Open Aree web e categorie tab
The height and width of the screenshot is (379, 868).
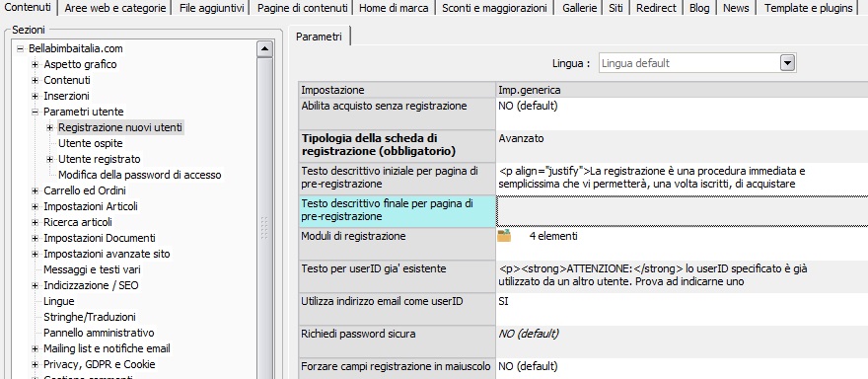[x=114, y=8]
